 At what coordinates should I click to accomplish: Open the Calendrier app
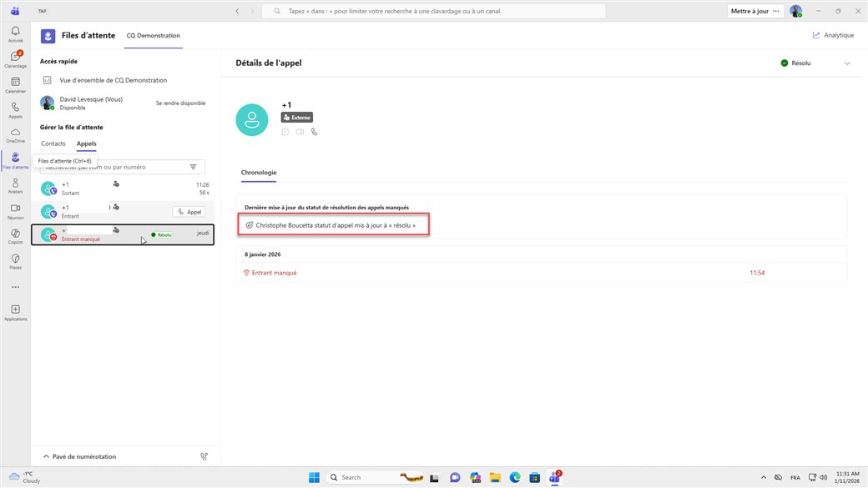15,85
